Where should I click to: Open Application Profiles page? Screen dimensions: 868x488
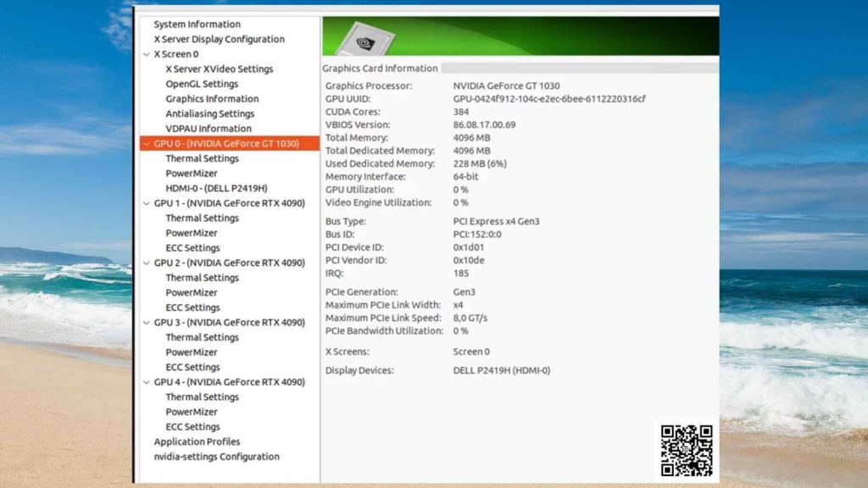click(197, 442)
